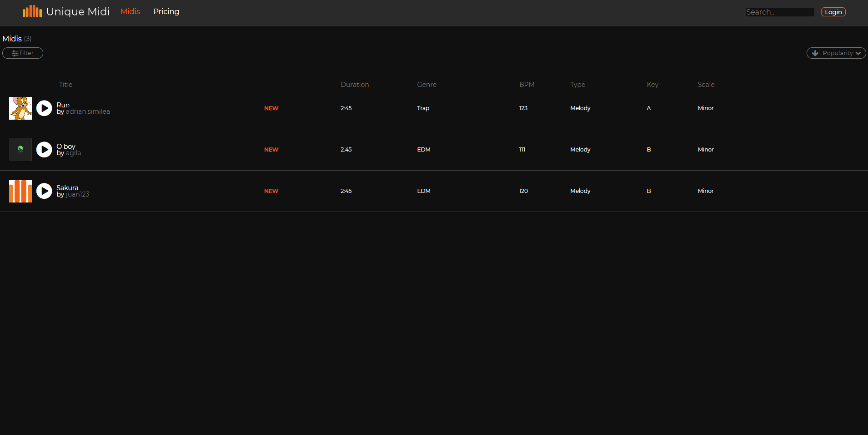Click the Midis (3) heading
Screen dimensions: 868x435
point(17,39)
